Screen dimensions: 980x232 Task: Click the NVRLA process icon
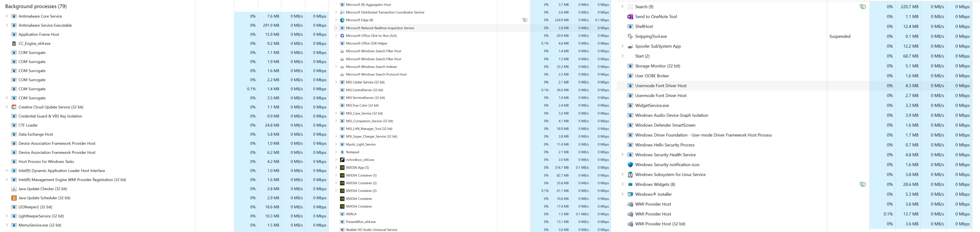click(342, 214)
